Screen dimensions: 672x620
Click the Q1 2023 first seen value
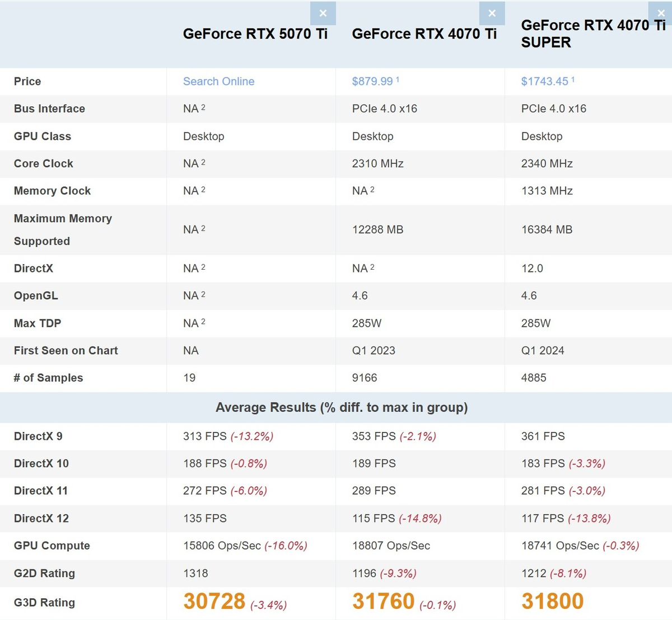[x=374, y=350]
